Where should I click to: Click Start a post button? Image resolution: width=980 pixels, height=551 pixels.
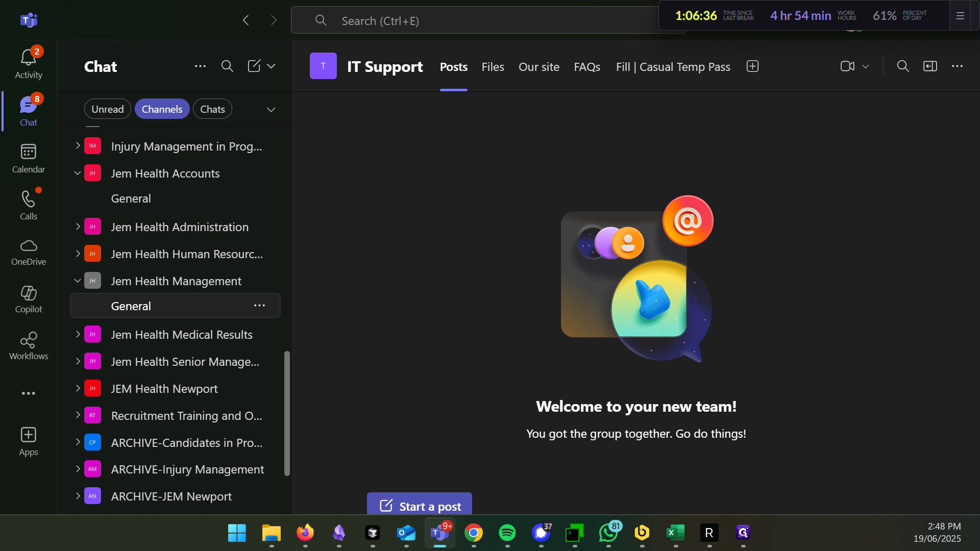point(420,505)
